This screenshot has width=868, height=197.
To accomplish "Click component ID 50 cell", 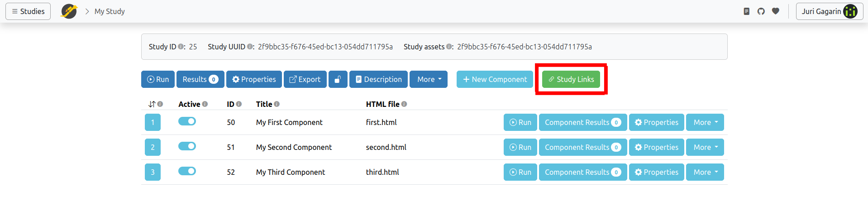I will tap(231, 122).
